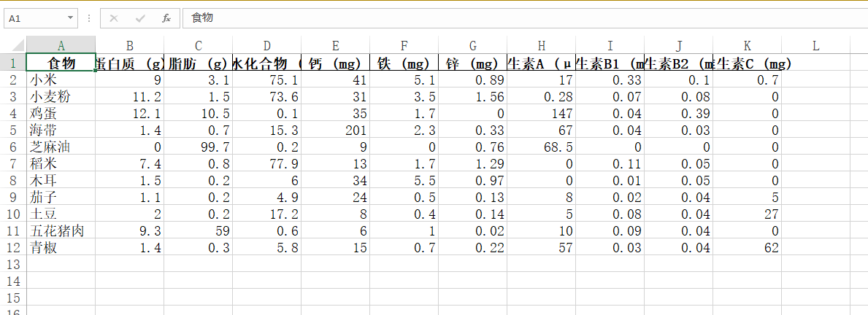Screen dimensions: 868x315
Task: Click the formula bar containing 食物
Action: 525,18
